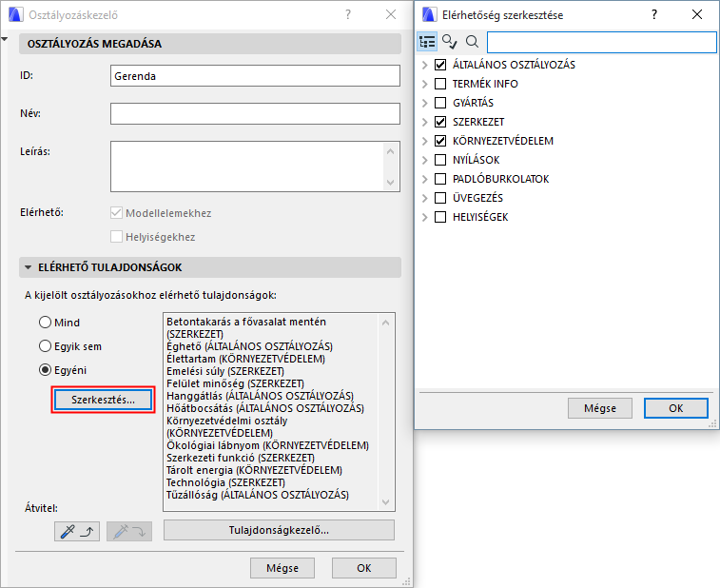The height and width of the screenshot is (588, 720).
Task: Click the Név input field
Action: coord(255,113)
